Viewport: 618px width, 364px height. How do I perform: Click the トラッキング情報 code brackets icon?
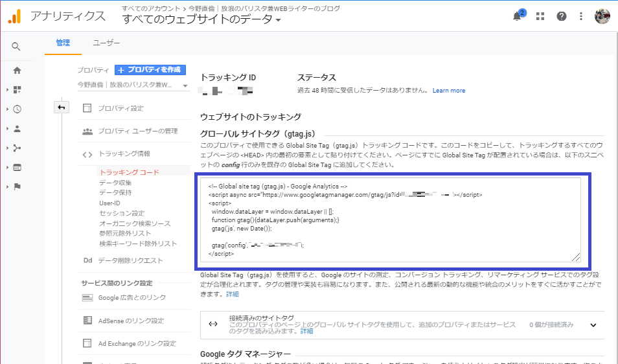pos(87,154)
